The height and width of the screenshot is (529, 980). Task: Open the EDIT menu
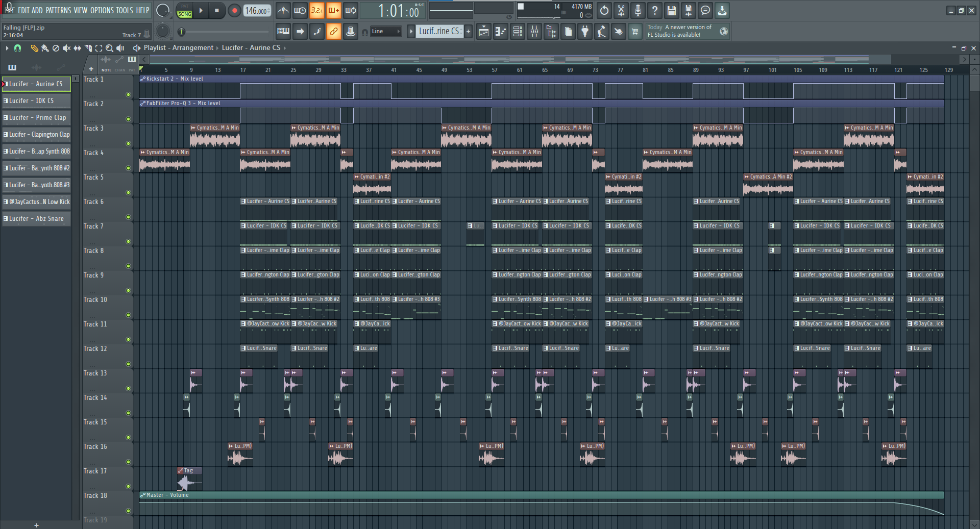pyautogui.click(x=24, y=10)
